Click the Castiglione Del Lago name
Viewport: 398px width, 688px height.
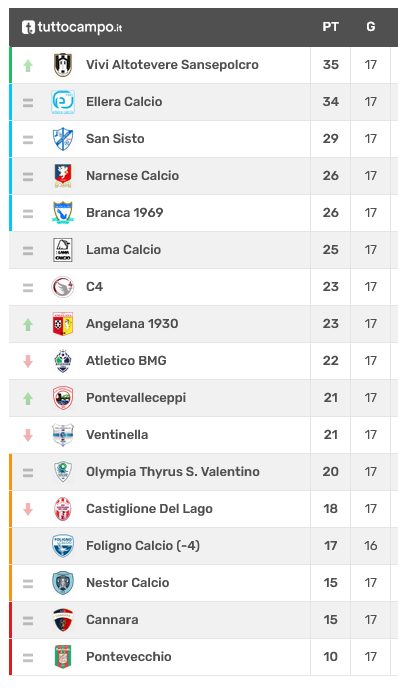[x=149, y=509]
